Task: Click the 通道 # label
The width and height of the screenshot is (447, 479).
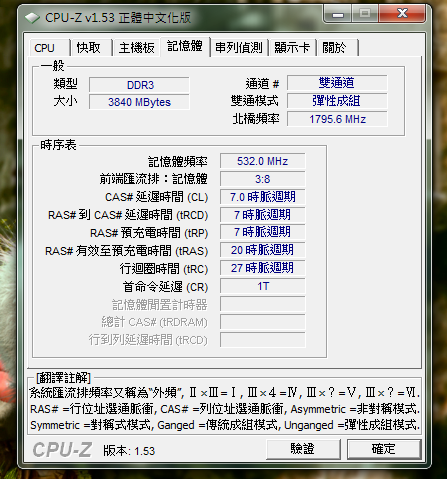Action: click(262, 84)
